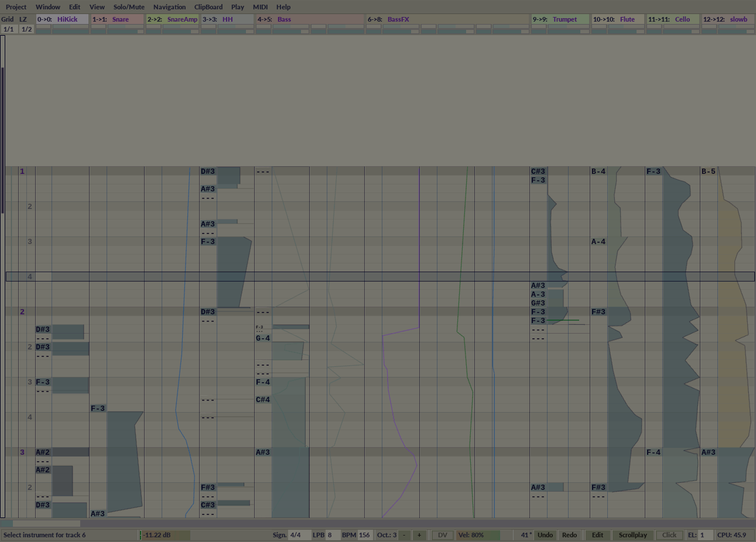Open the MIDI menu
756x542 pixels.
pos(260,7)
